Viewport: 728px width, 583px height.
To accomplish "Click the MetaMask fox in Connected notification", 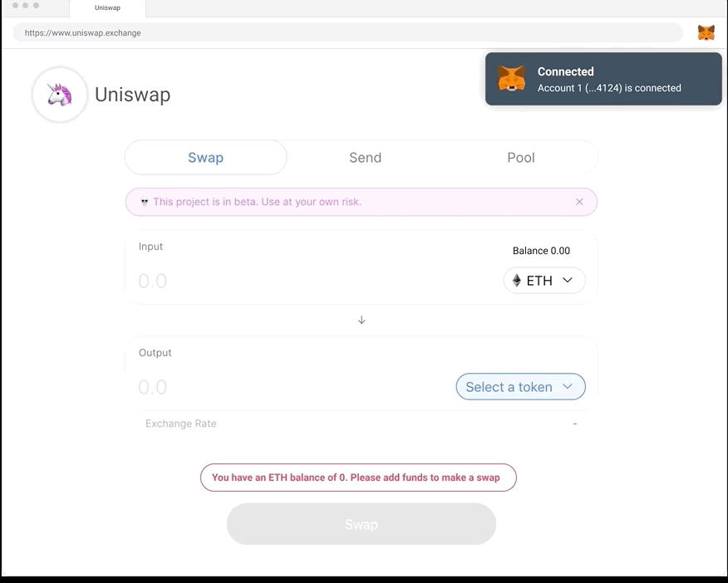I will click(x=511, y=78).
